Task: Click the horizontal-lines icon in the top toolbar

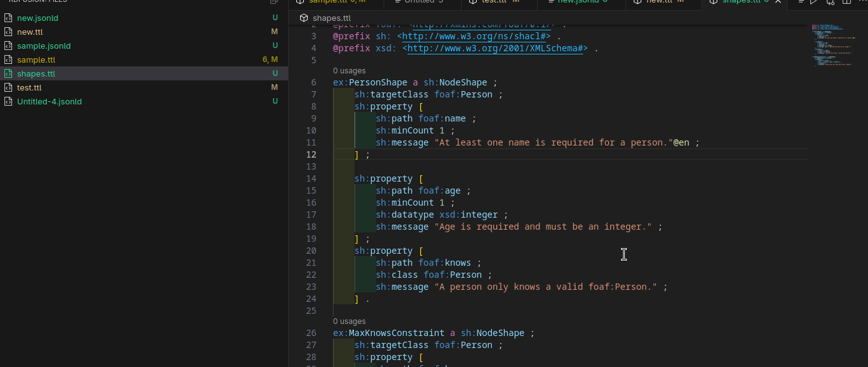Action: [801, 2]
